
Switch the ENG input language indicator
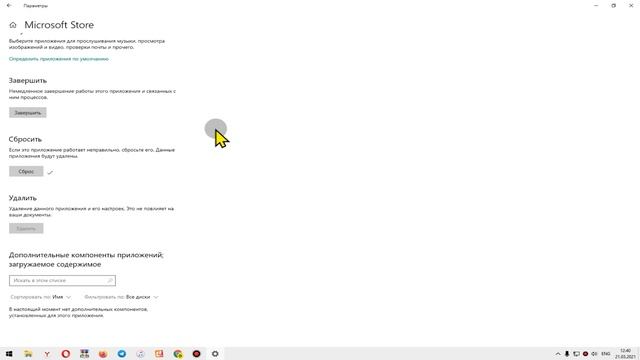[606, 353]
